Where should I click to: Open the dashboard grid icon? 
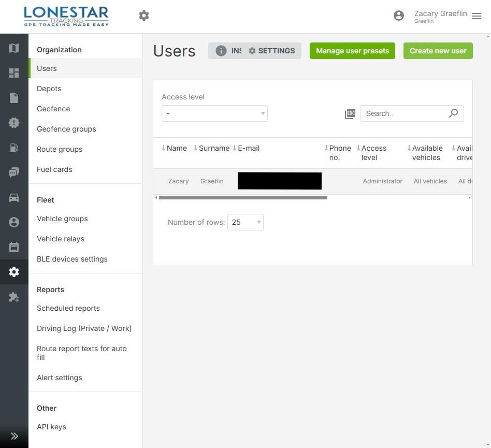point(14,73)
